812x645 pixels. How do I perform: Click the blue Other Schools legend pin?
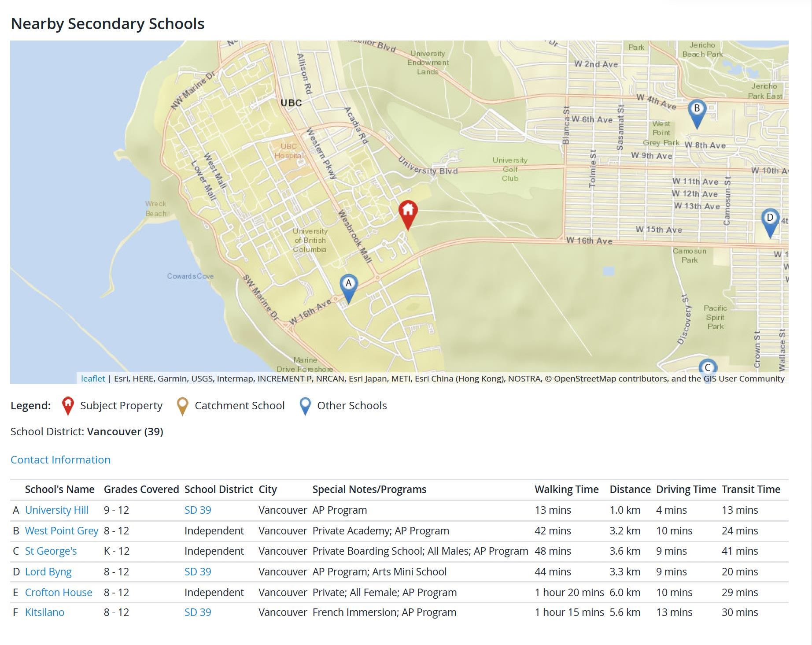click(x=305, y=406)
